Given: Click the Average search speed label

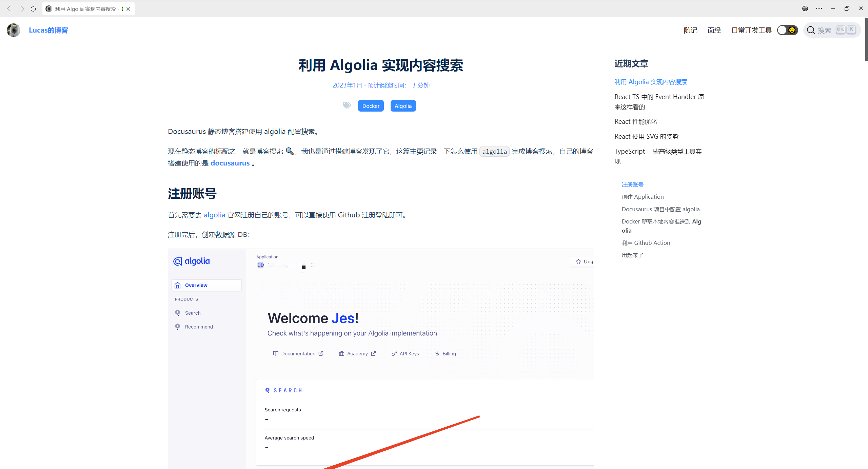Looking at the screenshot, I should pyautogui.click(x=289, y=438).
